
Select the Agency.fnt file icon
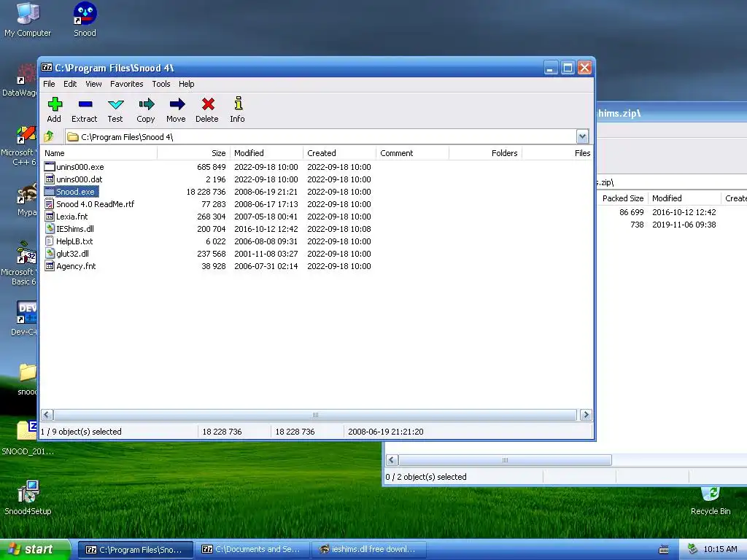coord(50,265)
